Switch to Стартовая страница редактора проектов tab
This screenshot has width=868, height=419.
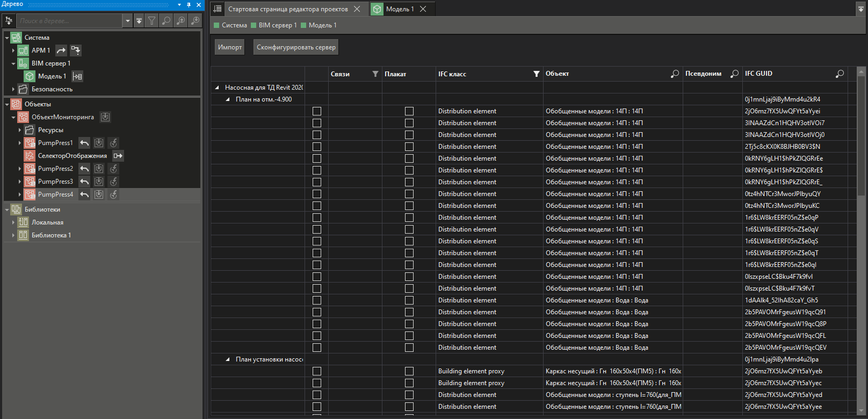[x=288, y=9]
